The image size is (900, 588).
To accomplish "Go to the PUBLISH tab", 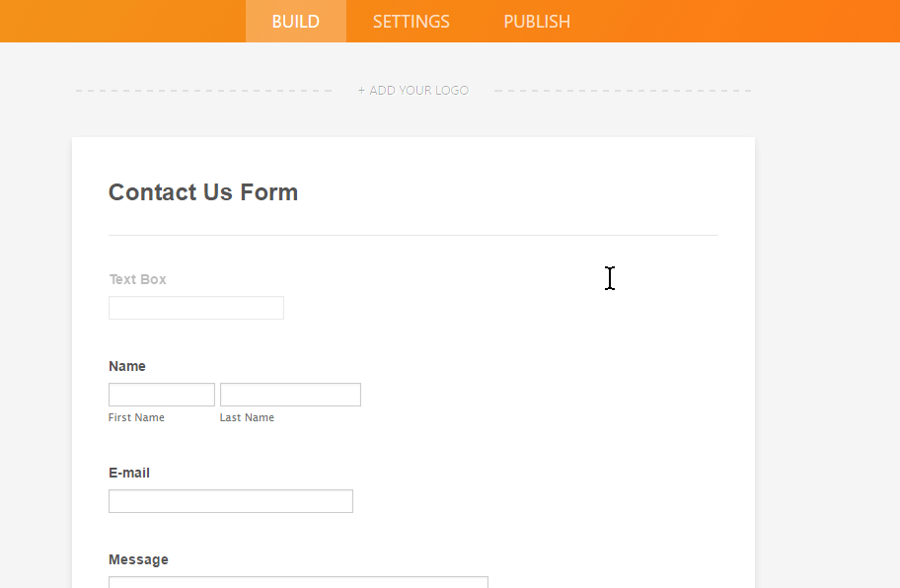I will point(537,22).
